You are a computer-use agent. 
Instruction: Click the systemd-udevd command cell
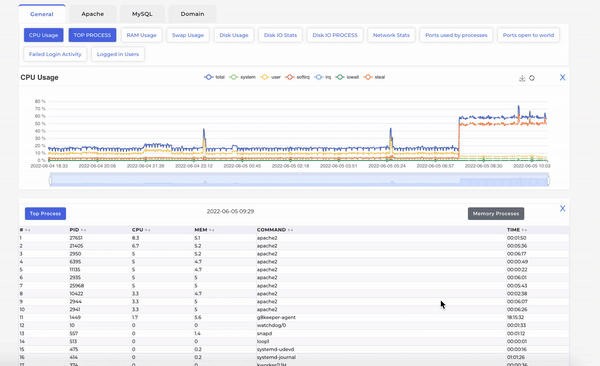[275, 349]
